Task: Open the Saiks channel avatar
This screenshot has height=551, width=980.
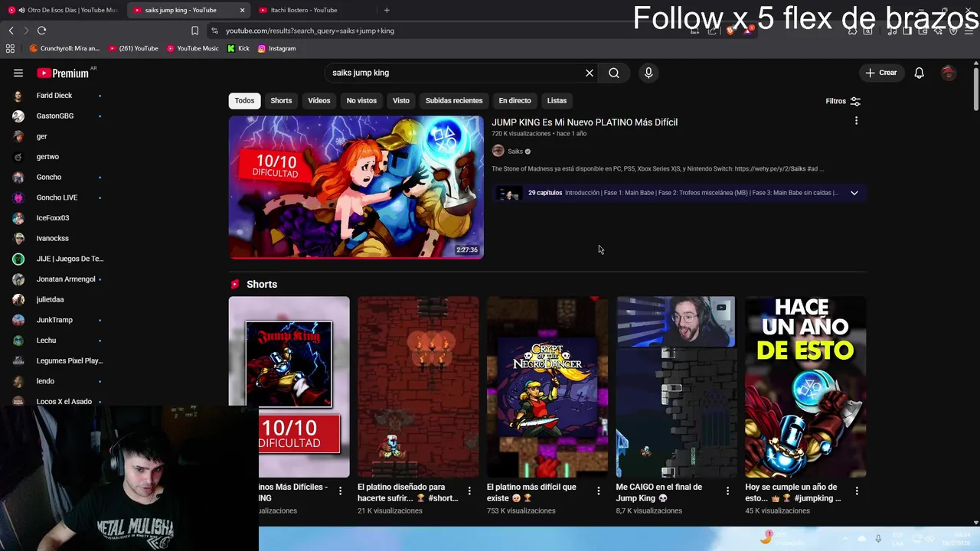Action: click(498, 151)
